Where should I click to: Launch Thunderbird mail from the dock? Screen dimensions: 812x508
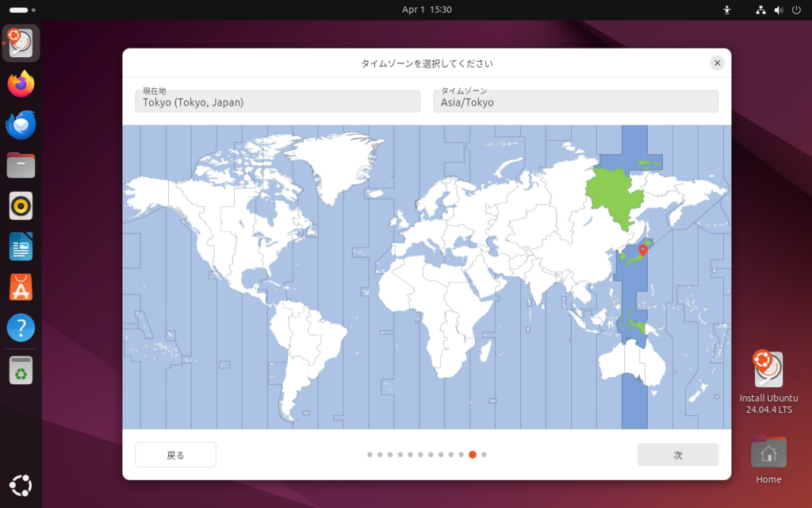21,125
